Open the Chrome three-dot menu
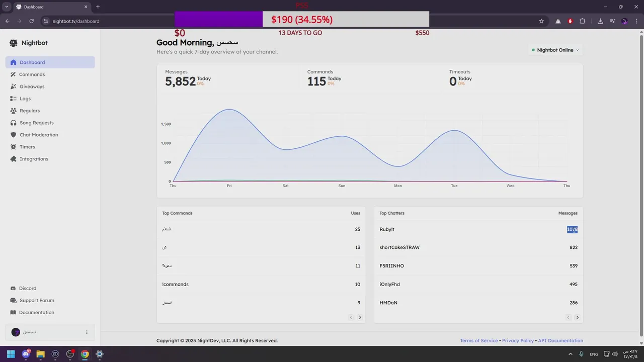This screenshot has height=362, width=644. [x=636, y=21]
